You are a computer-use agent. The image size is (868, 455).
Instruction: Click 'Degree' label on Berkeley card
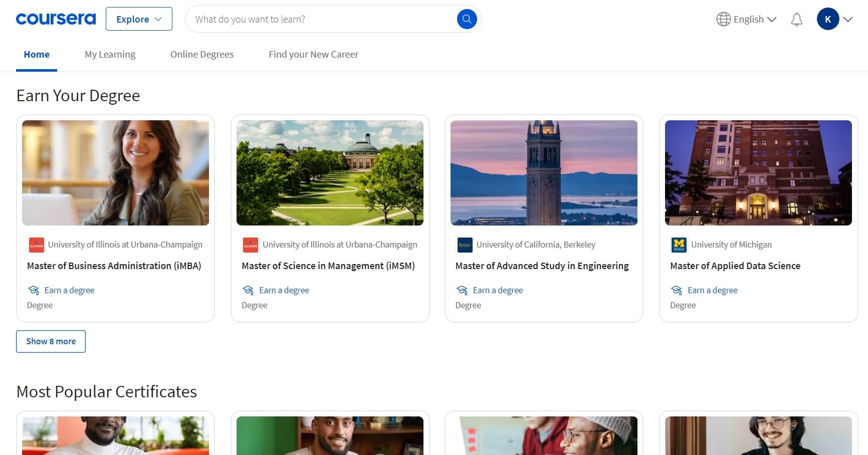(468, 305)
